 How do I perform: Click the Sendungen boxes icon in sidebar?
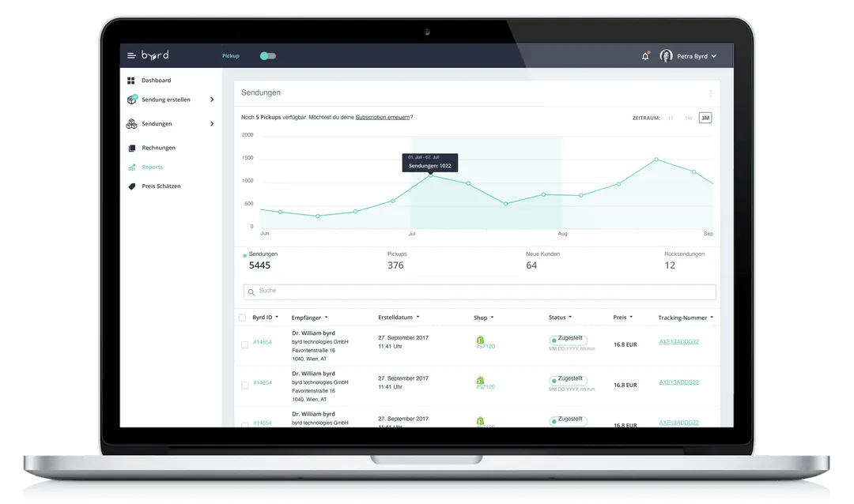(x=131, y=123)
